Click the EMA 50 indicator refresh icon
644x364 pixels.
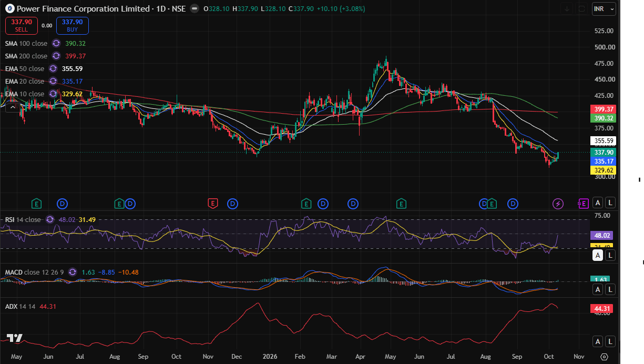(53, 68)
